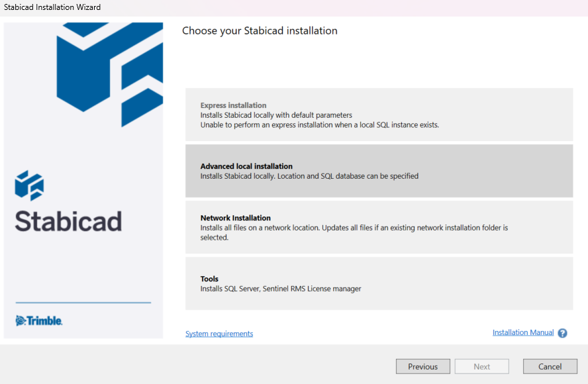The image size is (588, 384).
Task: Click the Next button
Action: 481,366
